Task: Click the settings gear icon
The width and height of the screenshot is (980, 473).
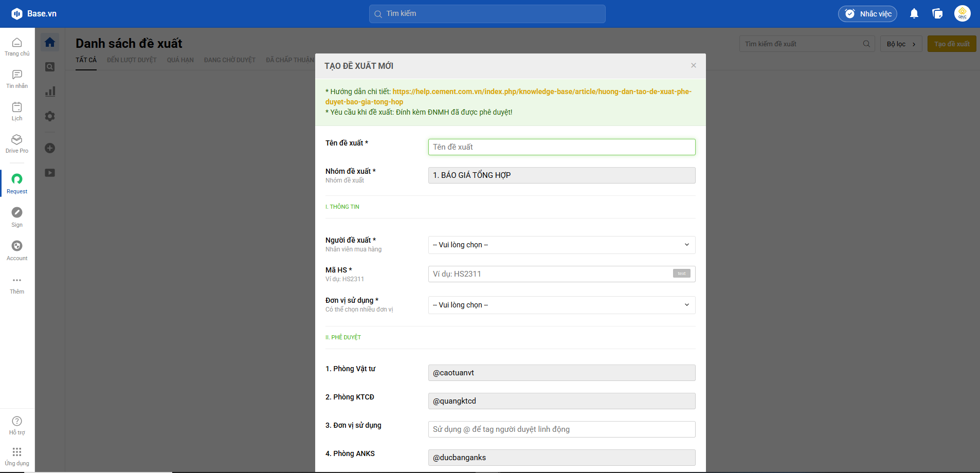Action: tap(50, 116)
